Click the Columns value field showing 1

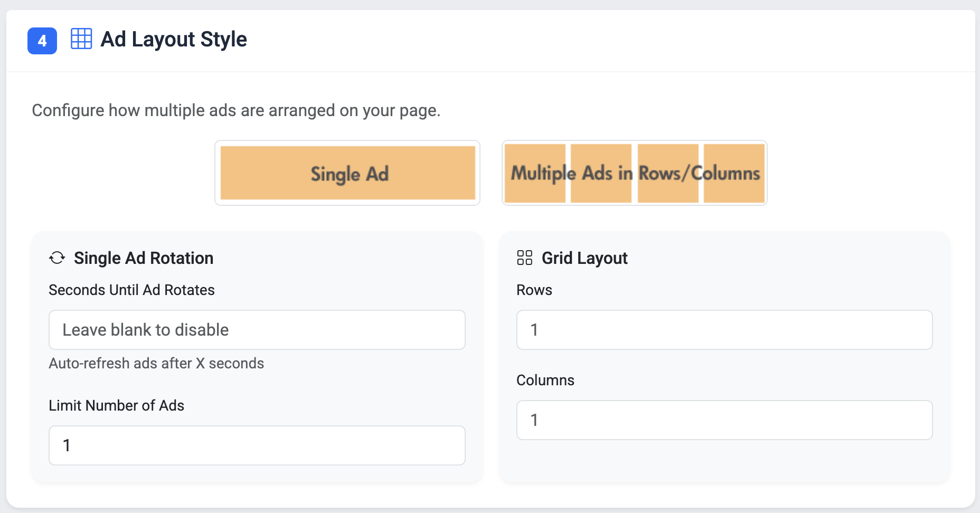coord(724,420)
